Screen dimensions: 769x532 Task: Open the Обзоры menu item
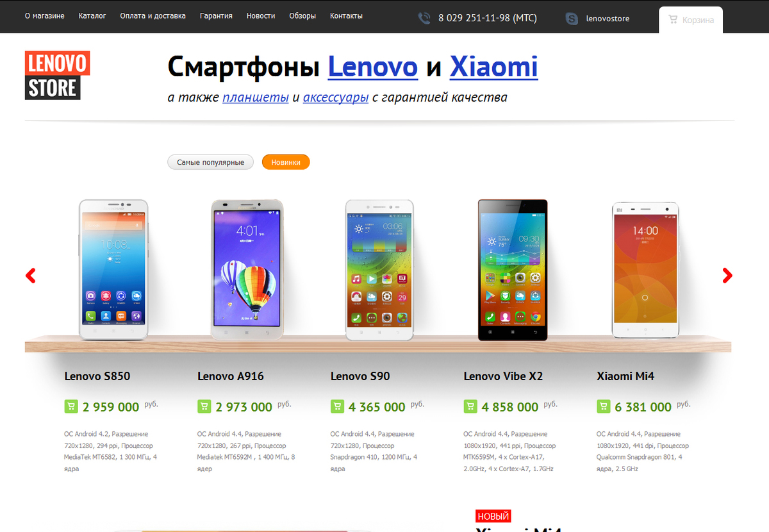point(302,16)
